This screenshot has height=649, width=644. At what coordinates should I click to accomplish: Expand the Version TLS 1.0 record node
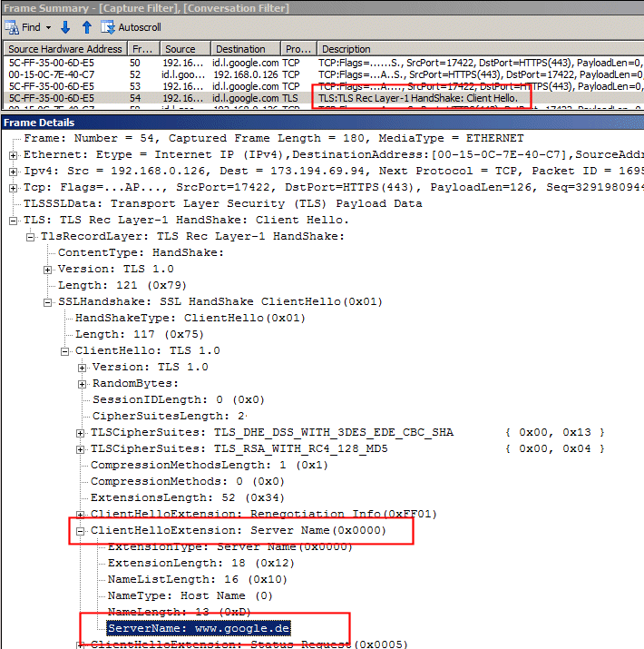[x=47, y=270]
